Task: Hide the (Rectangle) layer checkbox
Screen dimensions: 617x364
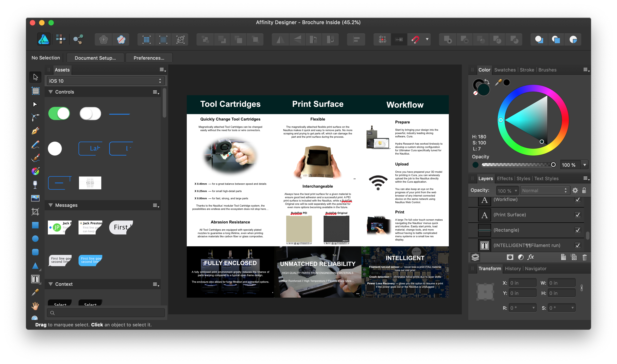Action: coord(578,230)
